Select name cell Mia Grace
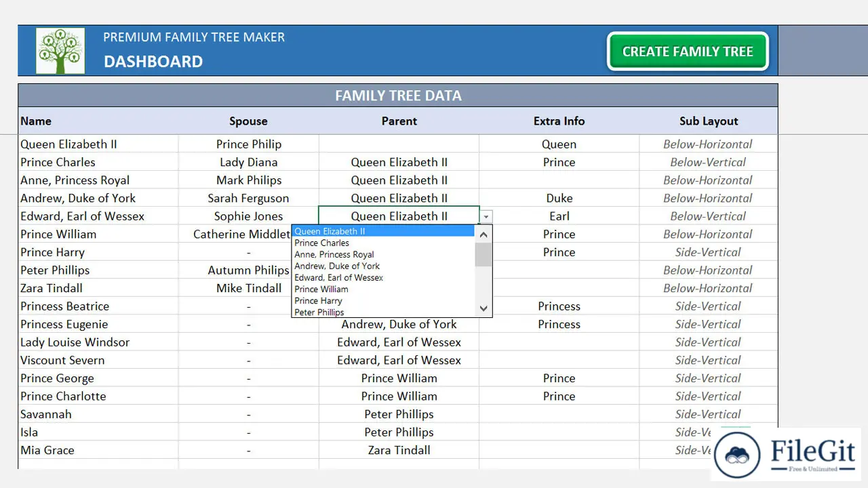The height and width of the screenshot is (488, 868). [98, 449]
